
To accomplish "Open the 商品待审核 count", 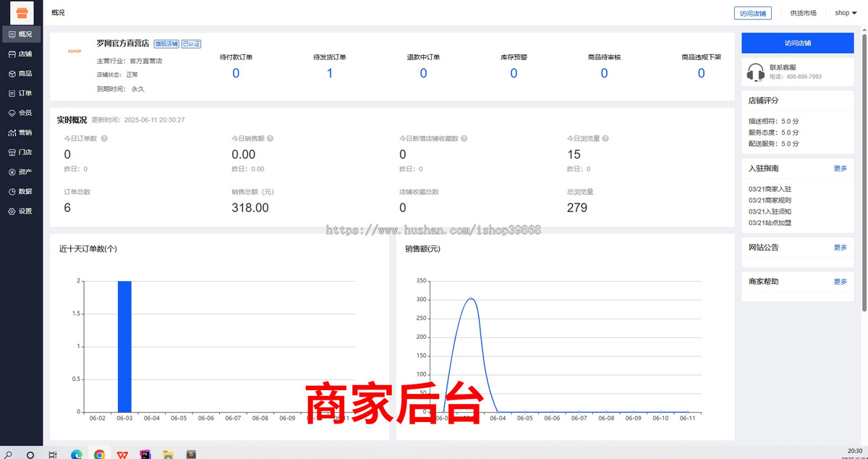I will click(x=604, y=73).
